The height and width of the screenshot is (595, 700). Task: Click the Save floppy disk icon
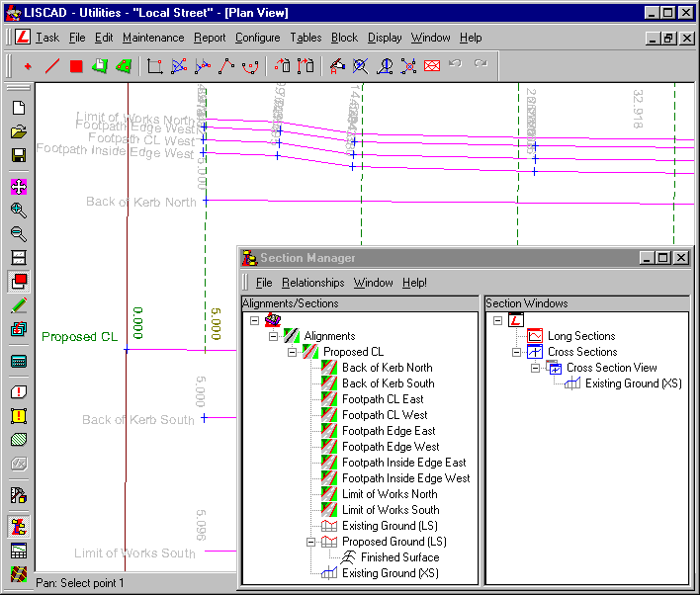click(19, 155)
